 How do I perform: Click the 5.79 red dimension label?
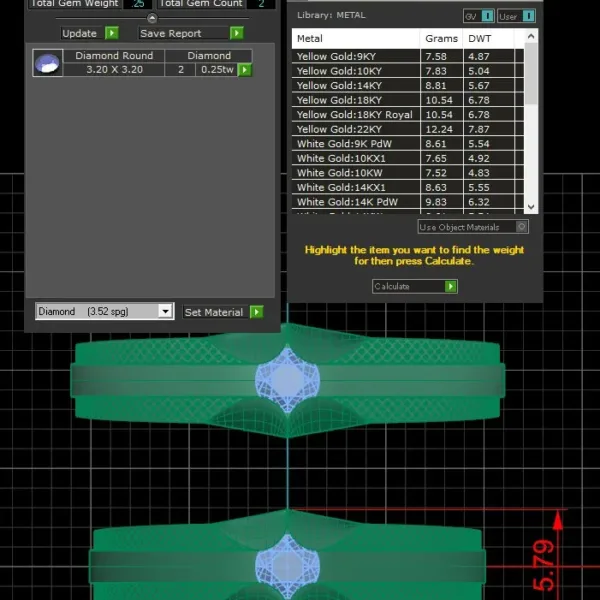[543, 566]
